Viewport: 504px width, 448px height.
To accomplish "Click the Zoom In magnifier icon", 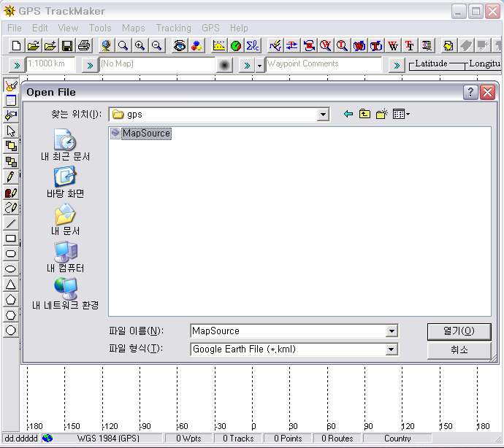I will 140,46.
